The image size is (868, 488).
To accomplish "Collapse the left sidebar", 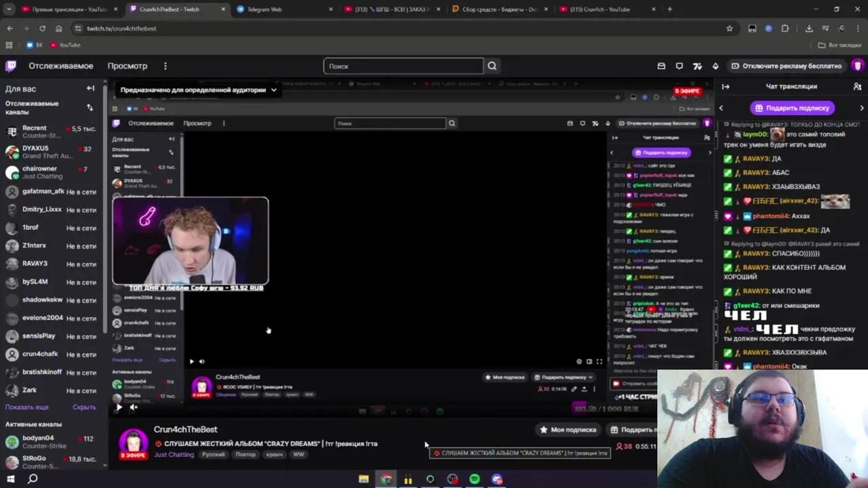I will [x=90, y=89].
